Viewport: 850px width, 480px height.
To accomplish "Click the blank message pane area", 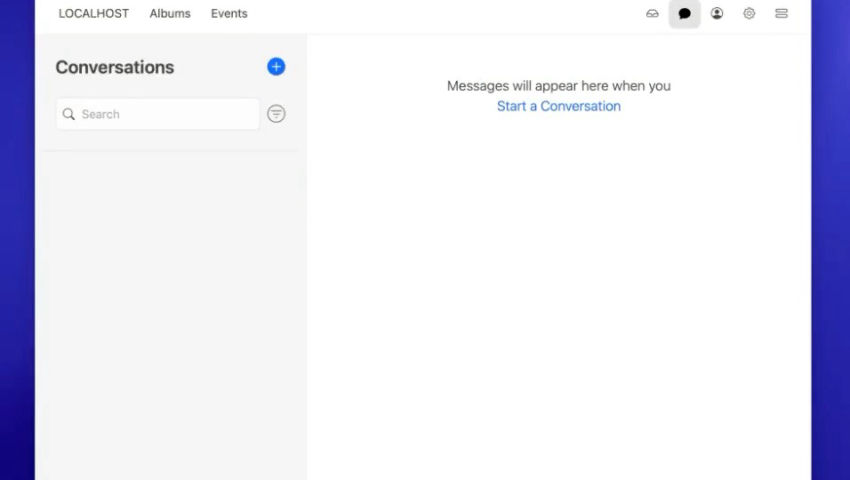I will coord(558,300).
